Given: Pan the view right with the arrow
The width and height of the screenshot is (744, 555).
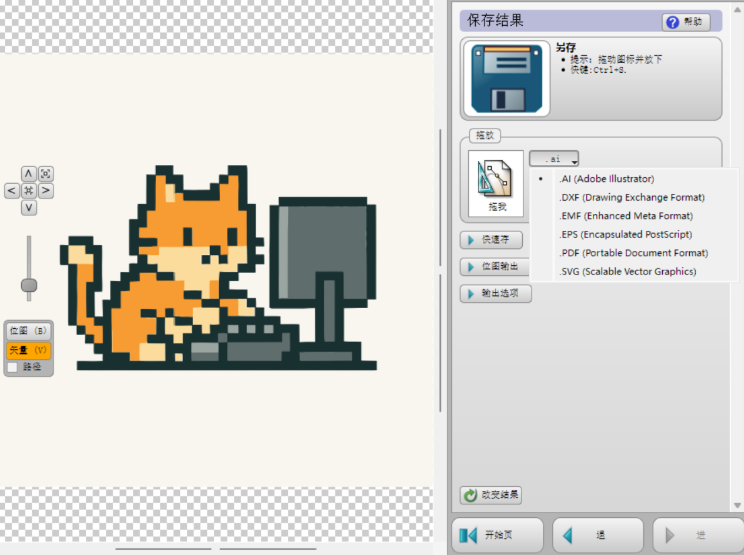Looking at the screenshot, I should coord(46,191).
